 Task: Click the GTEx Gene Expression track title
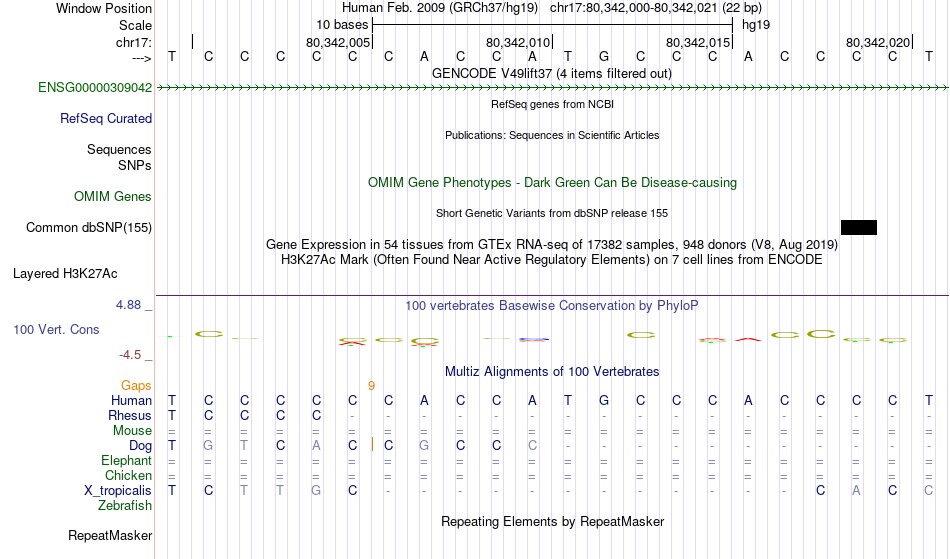(552, 245)
